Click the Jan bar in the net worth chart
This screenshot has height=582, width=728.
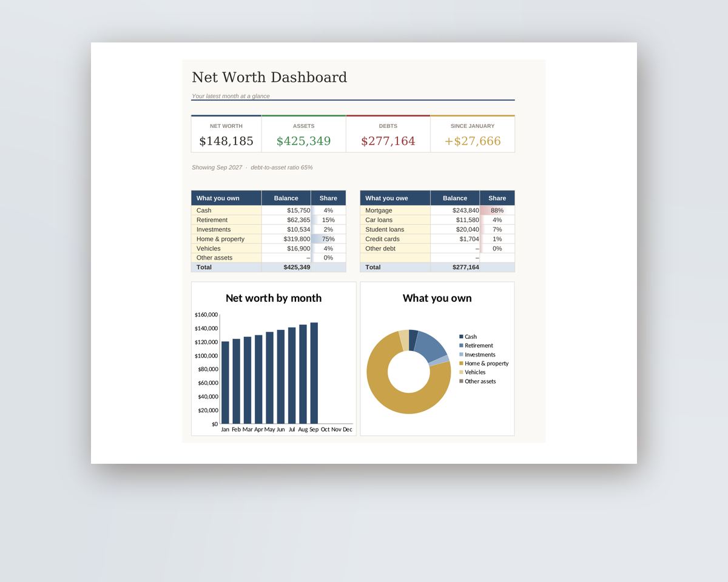[x=225, y=383]
